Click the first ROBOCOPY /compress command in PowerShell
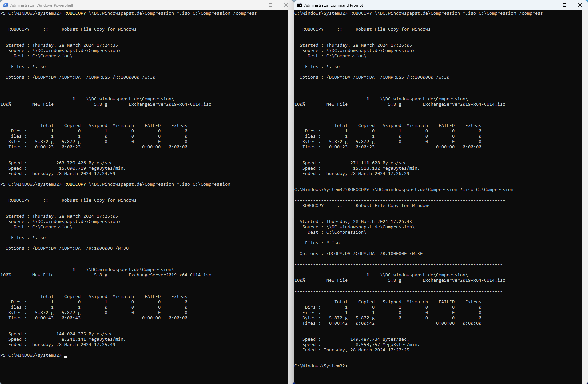Viewport: 588px width, 384px height. [x=160, y=13]
